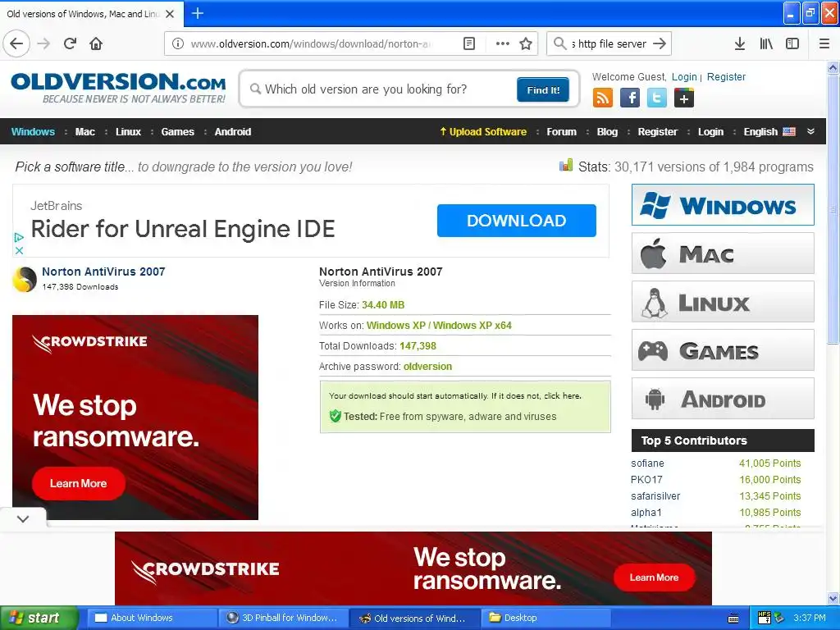840x630 pixels.
Task: Open the browser downloads panel
Action: coord(740,43)
